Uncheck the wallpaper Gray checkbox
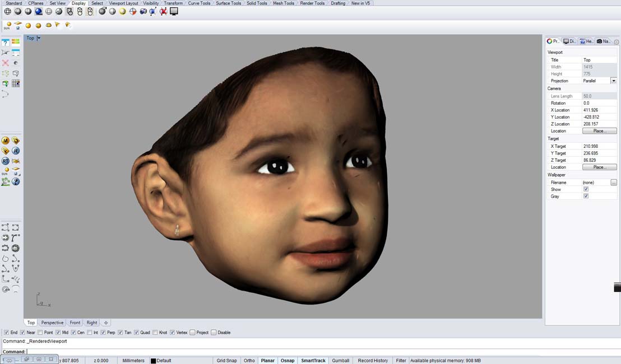 586,196
